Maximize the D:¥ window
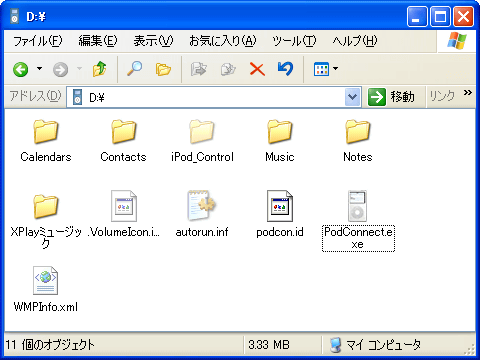 click(x=440, y=16)
